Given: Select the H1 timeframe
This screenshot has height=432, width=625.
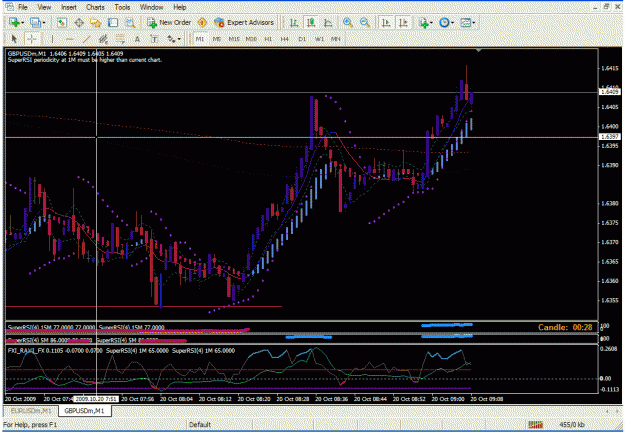Looking at the screenshot, I should (268, 39).
